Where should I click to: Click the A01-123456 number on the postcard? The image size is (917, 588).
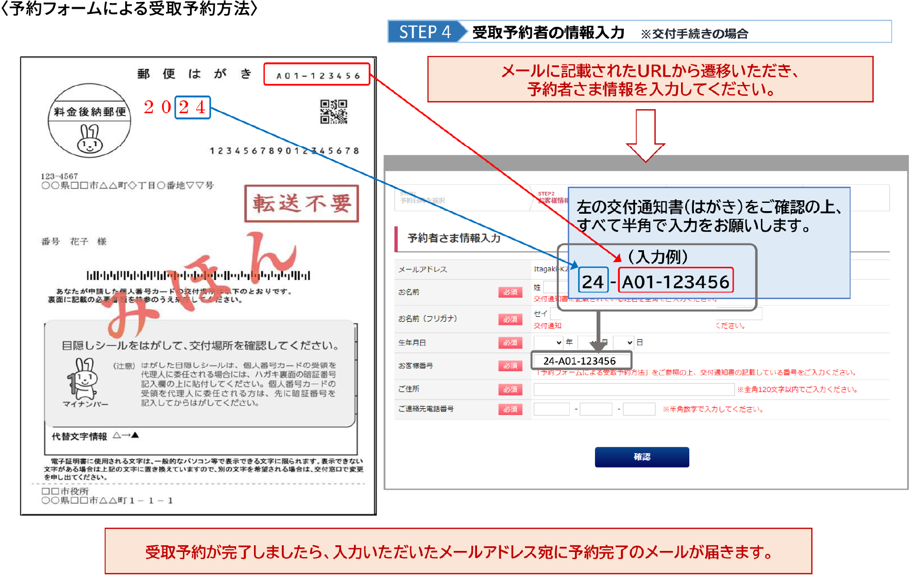pyautogui.click(x=317, y=76)
